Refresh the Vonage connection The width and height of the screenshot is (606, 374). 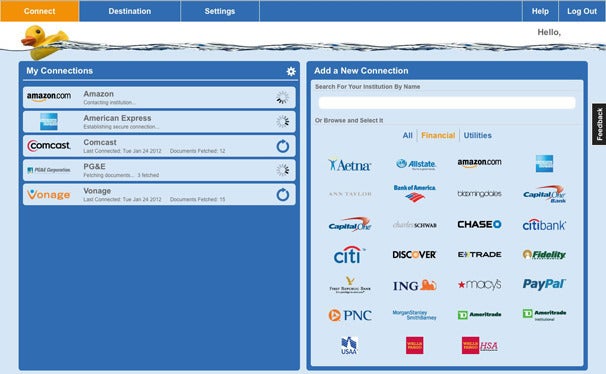click(x=283, y=194)
